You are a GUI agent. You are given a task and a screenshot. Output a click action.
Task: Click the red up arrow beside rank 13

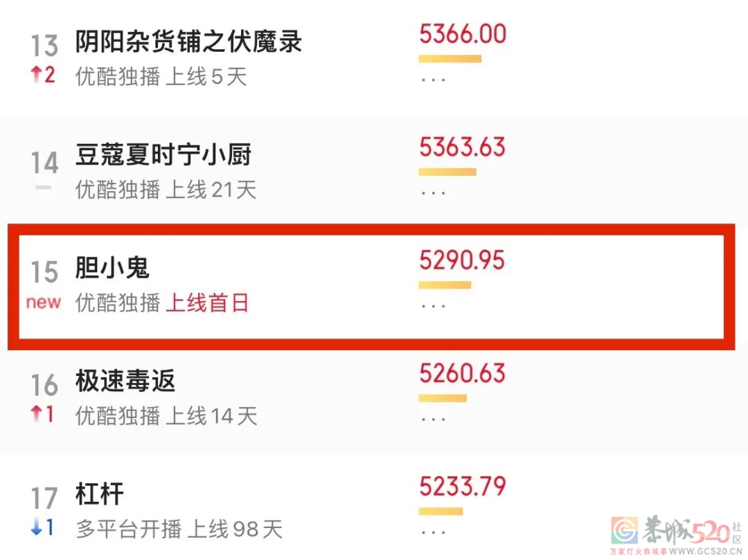(x=36, y=75)
